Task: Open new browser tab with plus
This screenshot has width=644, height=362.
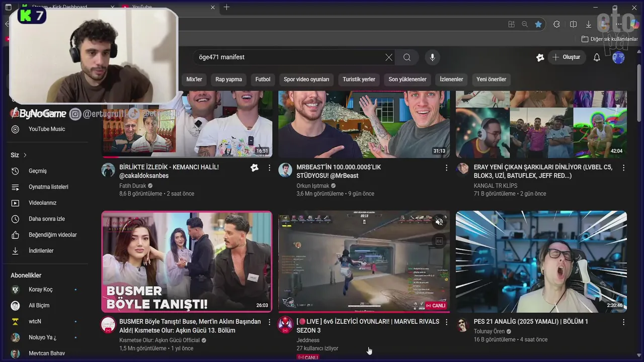Action: (x=226, y=7)
